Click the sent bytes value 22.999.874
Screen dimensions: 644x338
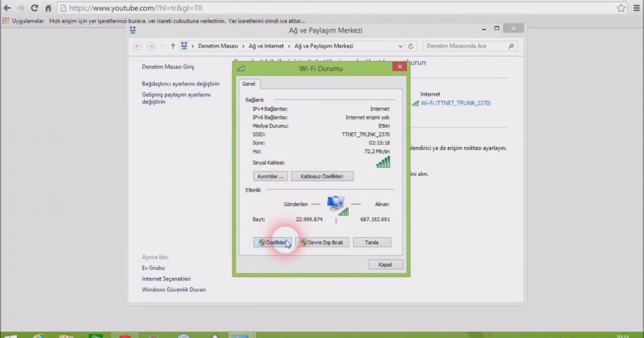click(x=309, y=219)
